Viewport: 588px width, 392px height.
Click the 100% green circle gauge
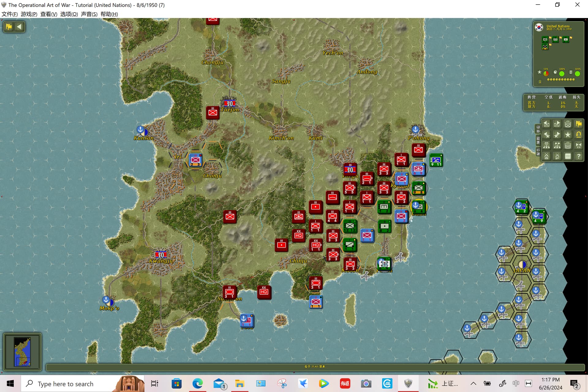click(562, 73)
